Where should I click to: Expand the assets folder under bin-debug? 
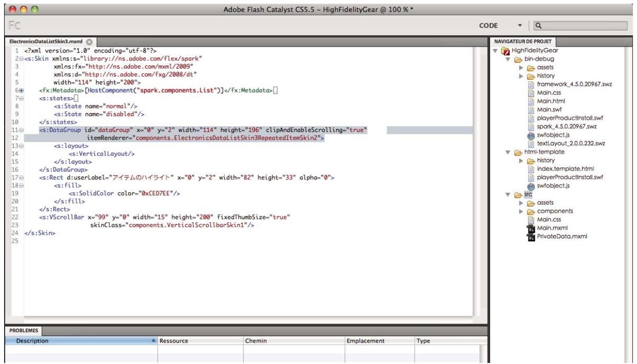coord(521,67)
